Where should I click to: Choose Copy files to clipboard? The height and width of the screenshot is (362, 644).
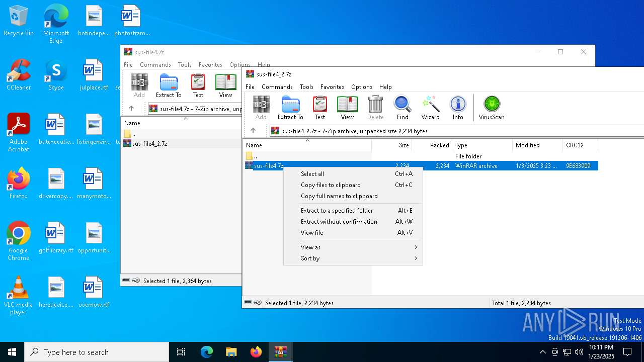353,185
